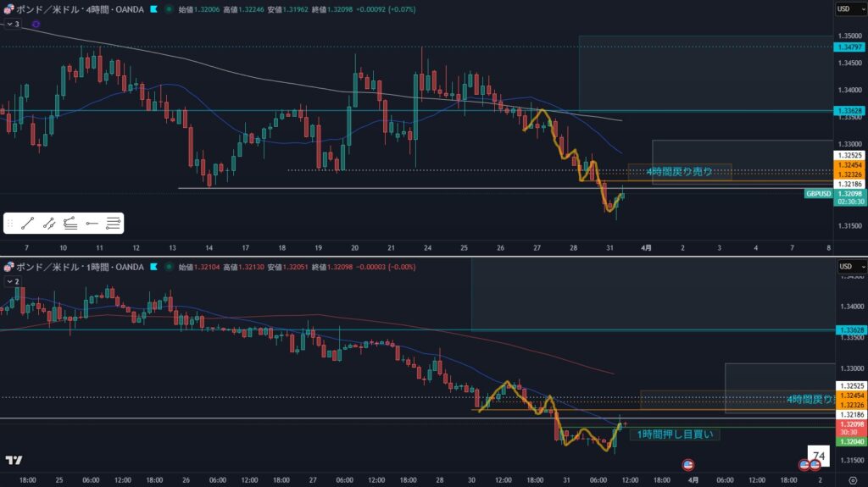Click the purple indicator icon beside the 3 badge
This screenshot has width=868, height=487.
[36, 25]
